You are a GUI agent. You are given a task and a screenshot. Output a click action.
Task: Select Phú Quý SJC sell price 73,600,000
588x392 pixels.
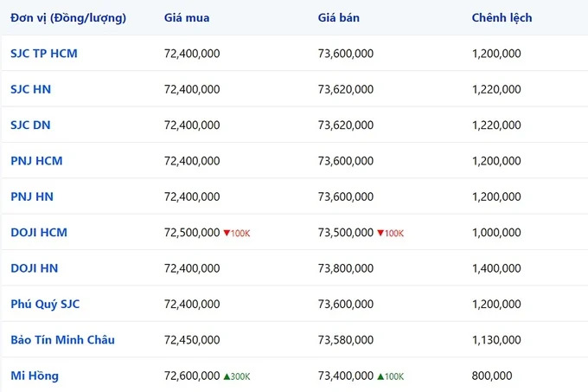346,305
